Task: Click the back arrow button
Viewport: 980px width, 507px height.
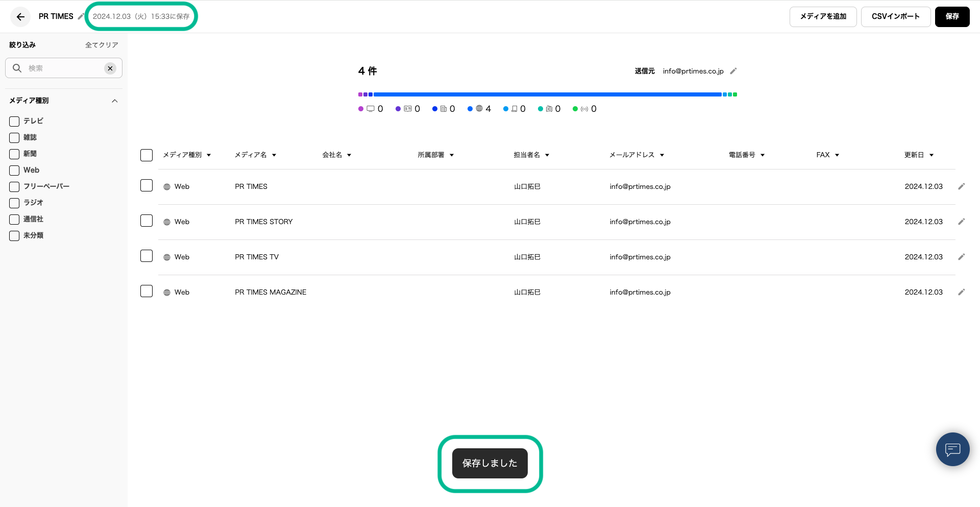Action: click(x=20, y=17)
